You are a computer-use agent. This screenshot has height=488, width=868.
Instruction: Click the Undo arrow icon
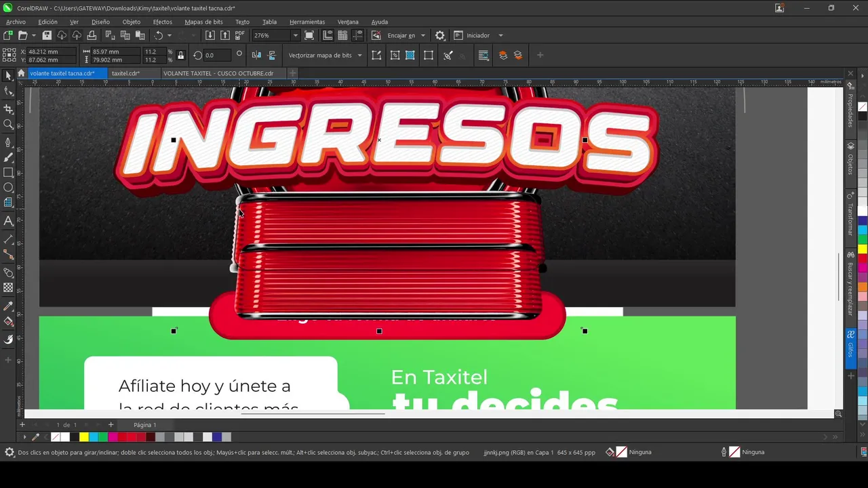(159, 35)
